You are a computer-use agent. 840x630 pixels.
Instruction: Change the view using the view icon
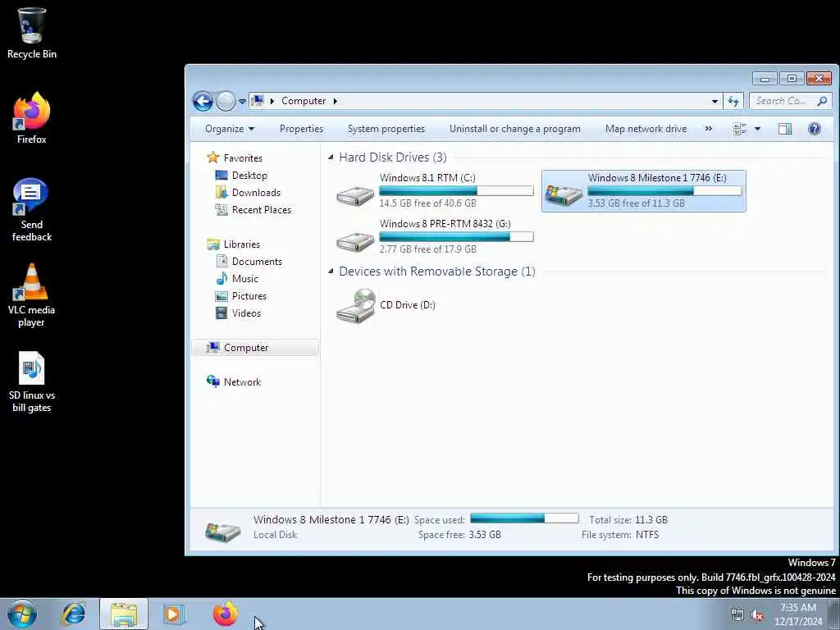pos(740,129)
